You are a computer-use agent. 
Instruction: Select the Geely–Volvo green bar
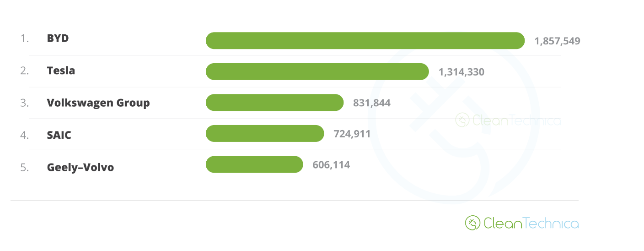(x=254, y=164)
